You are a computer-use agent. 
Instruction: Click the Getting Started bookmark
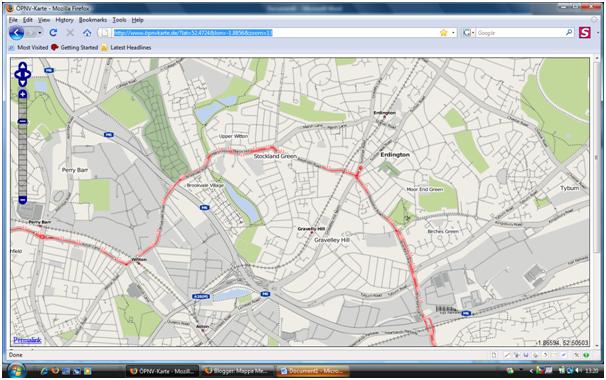[x=75, y=48]
